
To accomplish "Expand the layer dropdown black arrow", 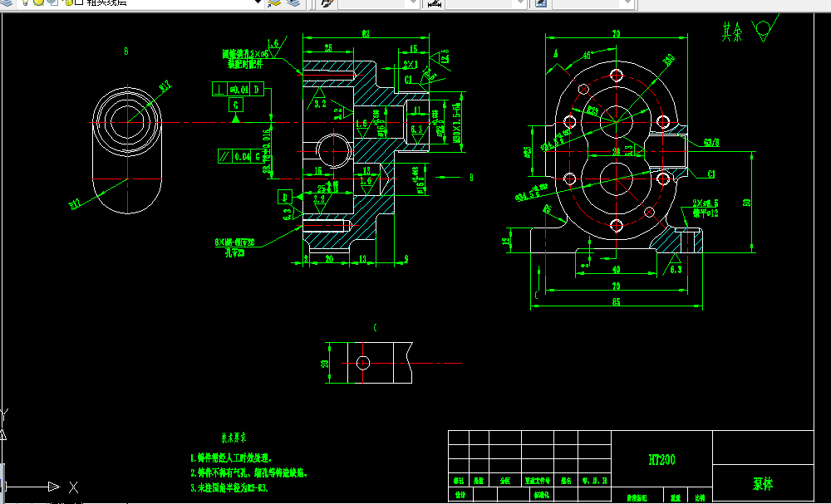I will (258, 2).
